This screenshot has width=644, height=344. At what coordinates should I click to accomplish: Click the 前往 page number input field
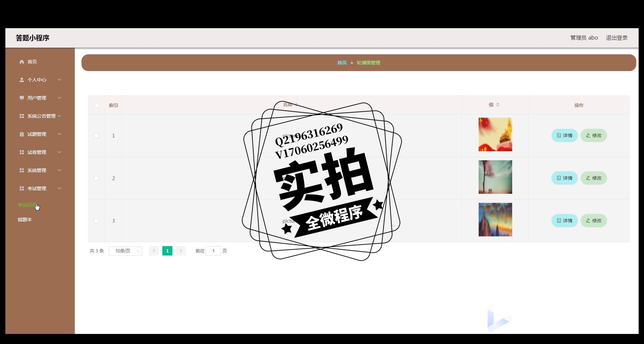(213, 251)
